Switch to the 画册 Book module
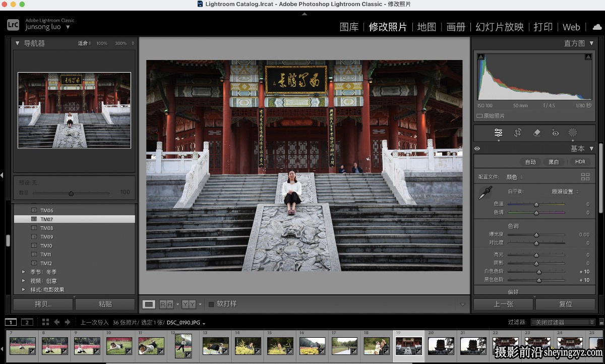This screenshot has height=364, width=605. pyautogui.click(x=456, y=27)
